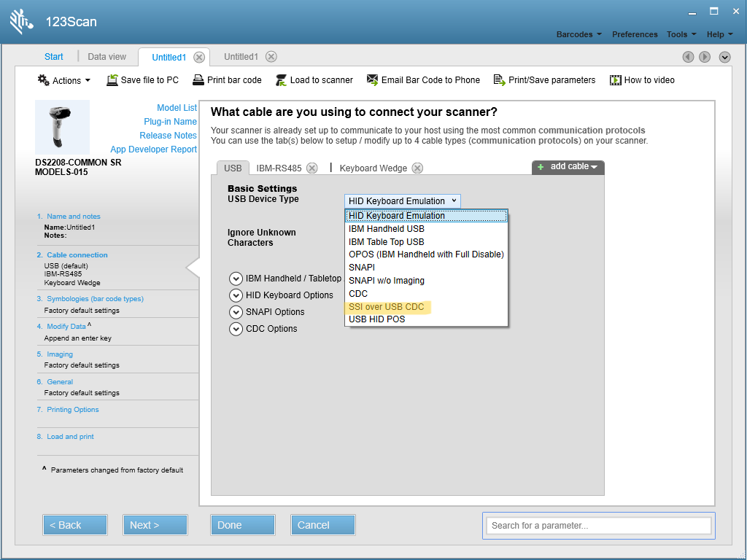
Task: Open the How to video icon
Action: 616,80
